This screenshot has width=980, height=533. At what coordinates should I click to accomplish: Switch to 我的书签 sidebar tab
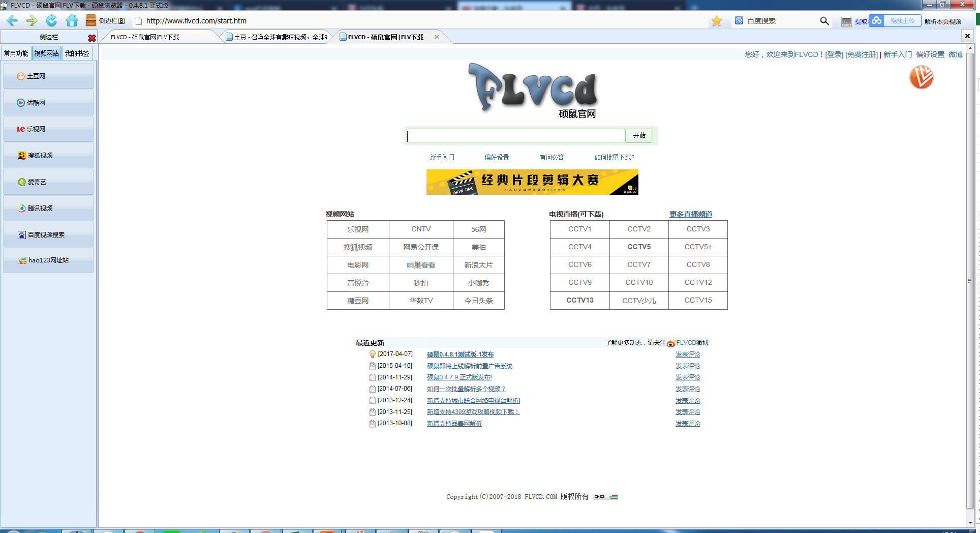click(77, 53)
